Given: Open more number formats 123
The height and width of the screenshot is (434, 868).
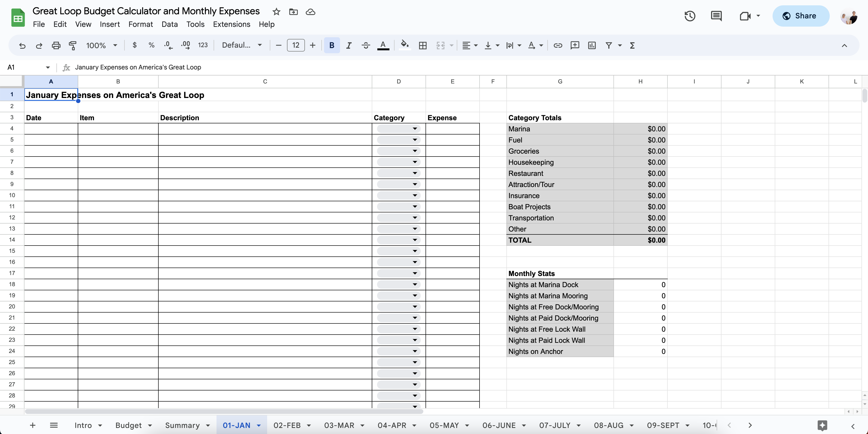Looking at the screenshot, I should point(203,45).
